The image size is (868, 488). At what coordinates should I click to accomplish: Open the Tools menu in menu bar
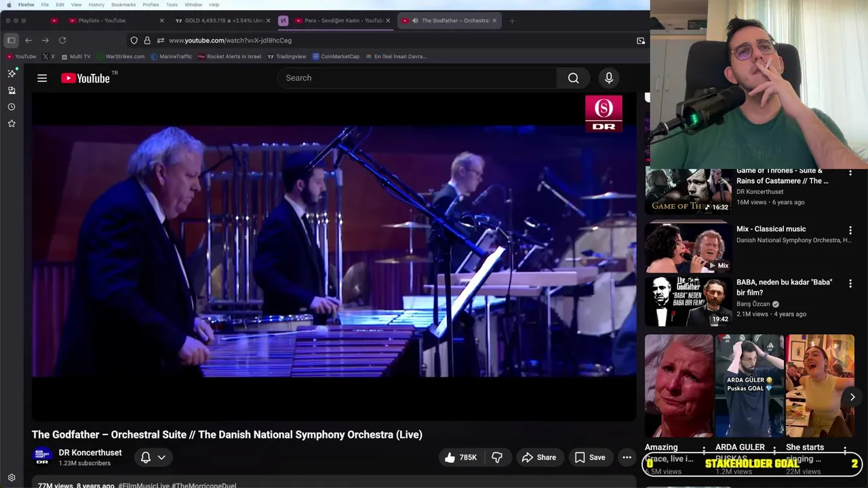(172, 5)
